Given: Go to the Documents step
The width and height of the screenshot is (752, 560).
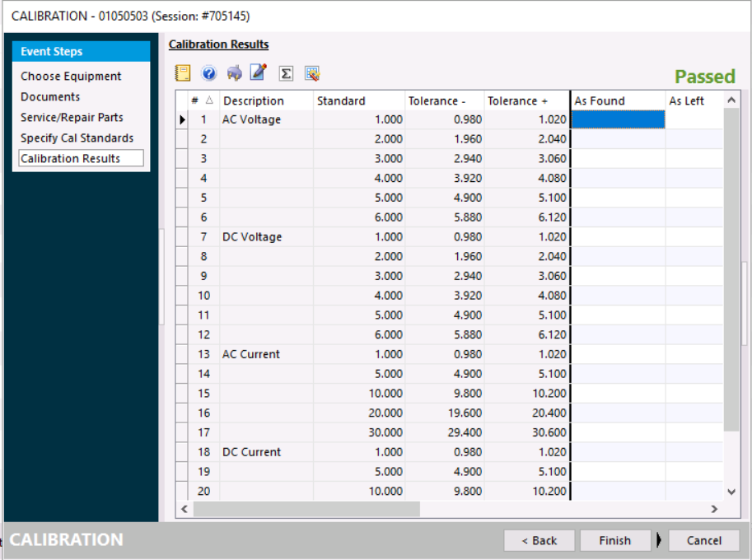Looking at the screenshot, I should click(50, 97).
